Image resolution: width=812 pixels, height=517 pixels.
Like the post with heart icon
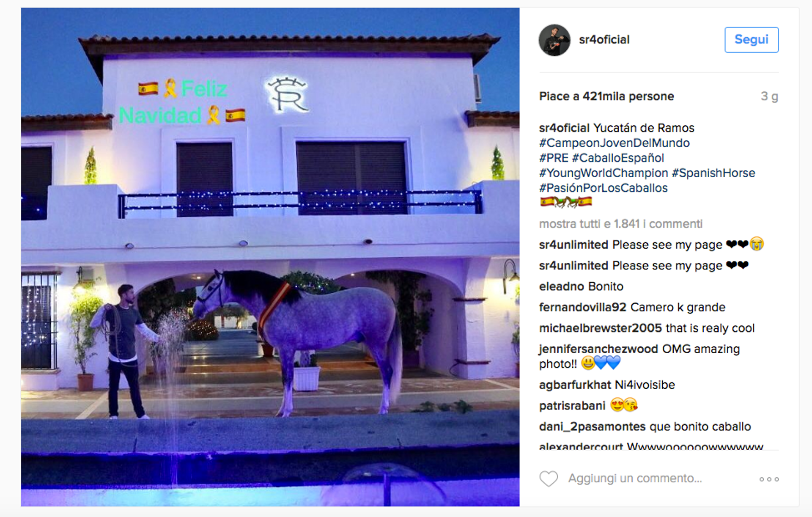(x=549, y=479)
